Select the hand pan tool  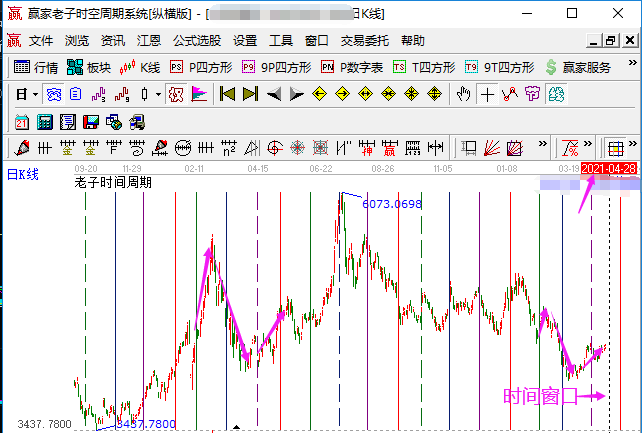[x=464, y=95]
